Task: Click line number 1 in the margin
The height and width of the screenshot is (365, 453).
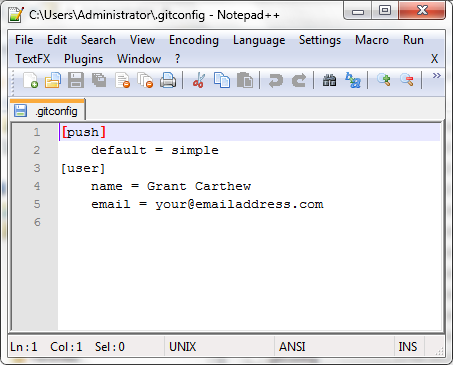Action: tap(37, 132)
